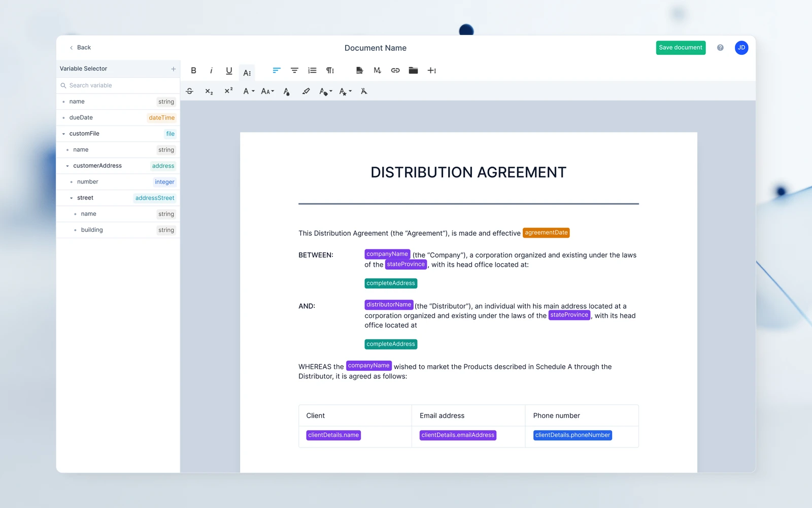Viewport: 812px width, 508px height.
Task: Open more paragraph options
Action: 330,71
